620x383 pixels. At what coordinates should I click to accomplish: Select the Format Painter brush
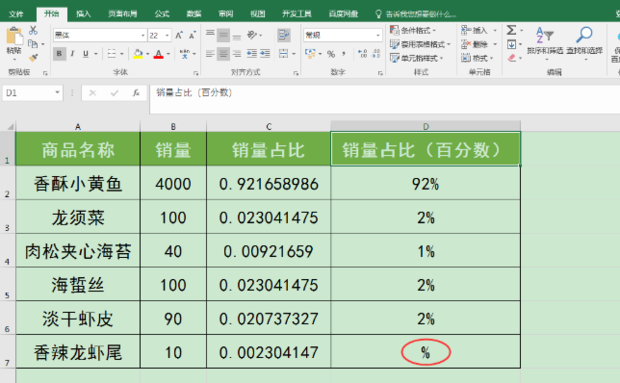point(33,57)
